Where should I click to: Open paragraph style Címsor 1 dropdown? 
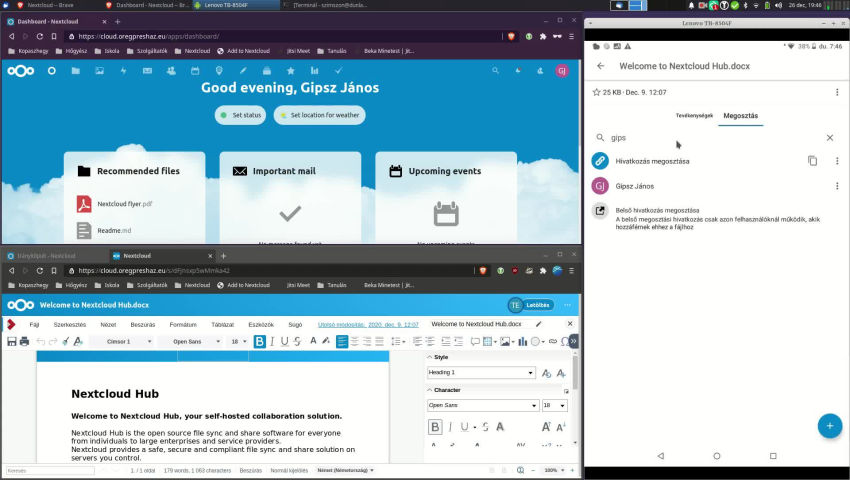(x=123, y=341)
